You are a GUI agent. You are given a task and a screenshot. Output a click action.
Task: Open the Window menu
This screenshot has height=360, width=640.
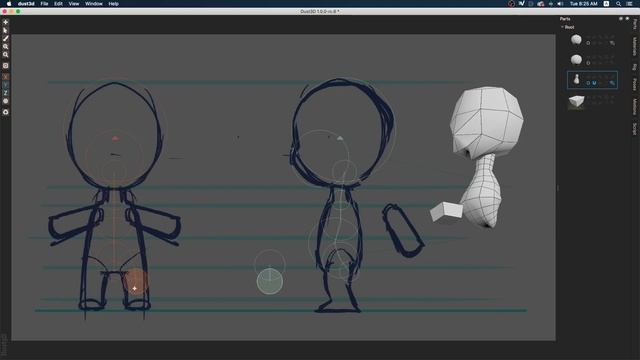tap(93, 4)
